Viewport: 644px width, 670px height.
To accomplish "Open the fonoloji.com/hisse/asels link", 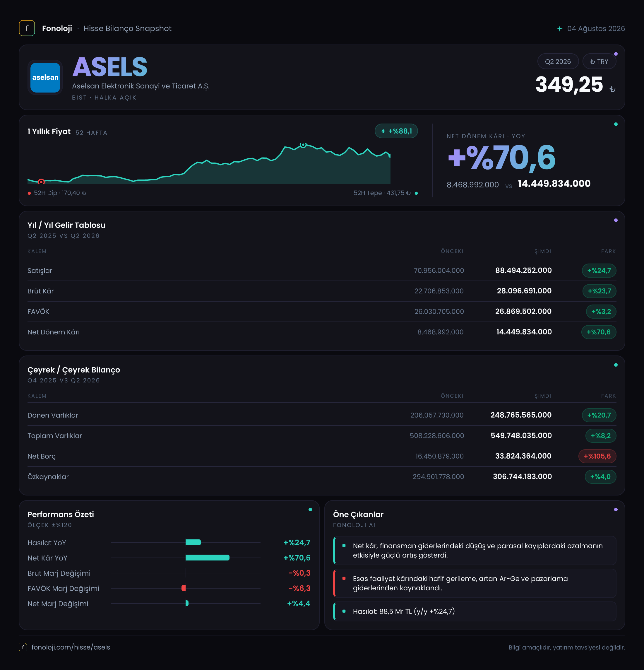I will (x=71, y=647).
